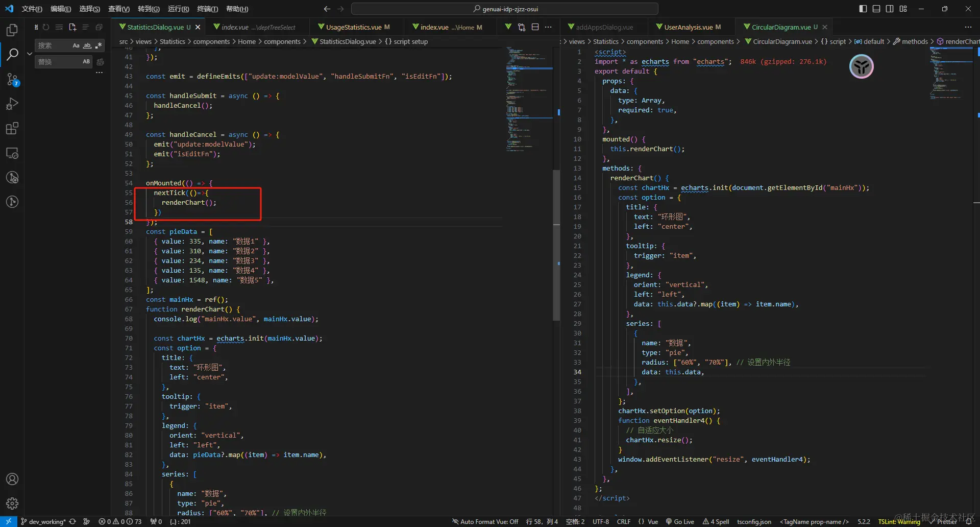The height and width of the screenshot is (527, 980).
Task: Open 'views' breadcrumb in left editor
Action: tap(143, 41)
